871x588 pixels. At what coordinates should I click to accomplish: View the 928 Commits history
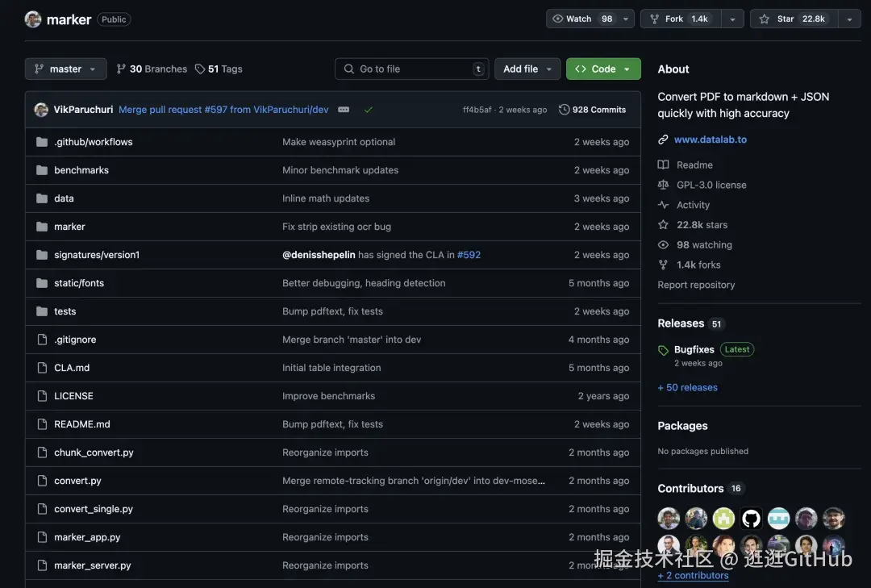[x=592, y=110]
